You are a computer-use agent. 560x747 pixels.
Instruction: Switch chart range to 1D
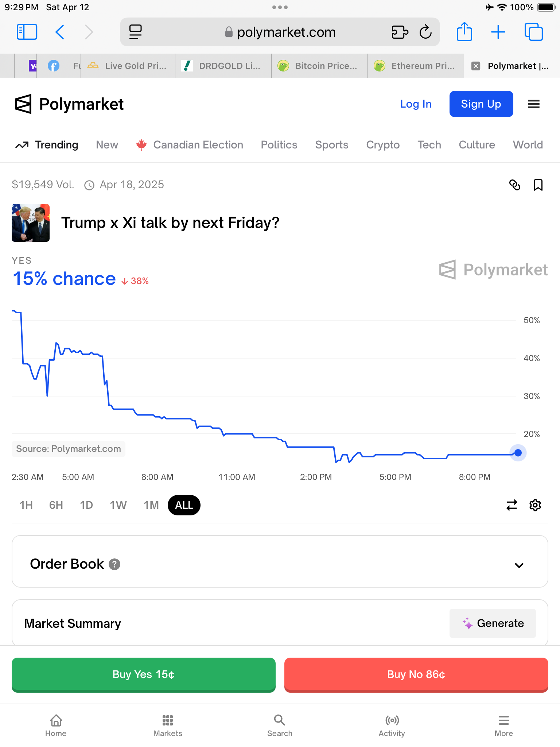pos(86,505)
